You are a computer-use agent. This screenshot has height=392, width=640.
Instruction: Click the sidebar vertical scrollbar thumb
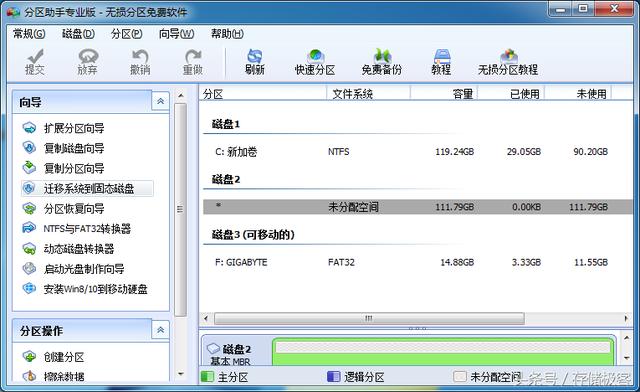180,209
